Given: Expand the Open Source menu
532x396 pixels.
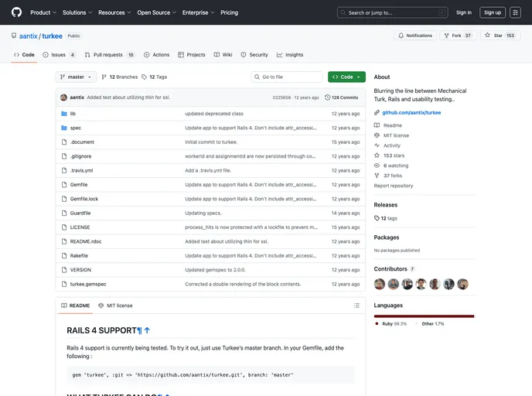Looking at the screenshot, I should 156,12.
